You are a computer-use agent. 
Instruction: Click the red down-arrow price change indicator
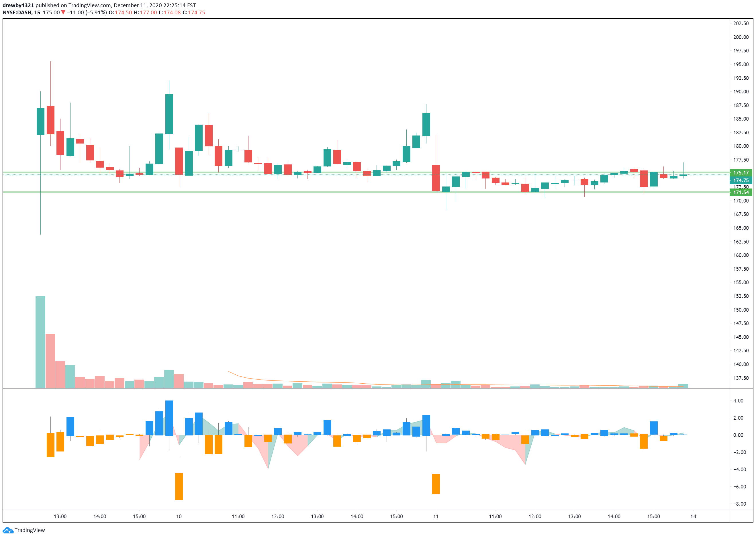pos(63,13)
